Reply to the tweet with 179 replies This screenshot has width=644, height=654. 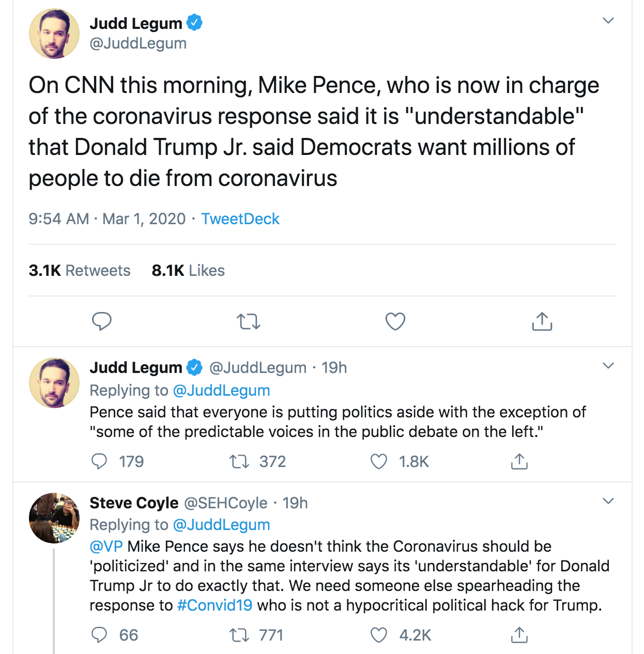pyautogui.click(x=99, y=461)
